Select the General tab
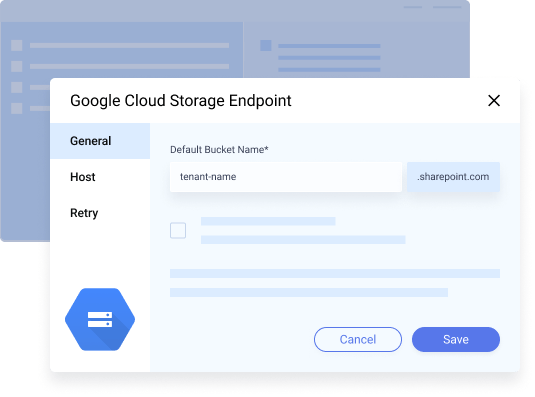535x397 pixels. pos(100,141)
